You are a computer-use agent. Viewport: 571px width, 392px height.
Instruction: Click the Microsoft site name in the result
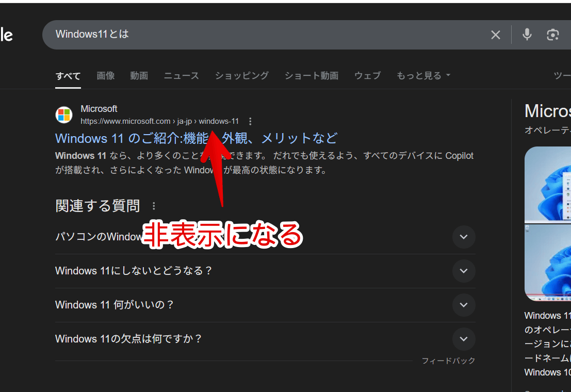[x=99, y=109]
